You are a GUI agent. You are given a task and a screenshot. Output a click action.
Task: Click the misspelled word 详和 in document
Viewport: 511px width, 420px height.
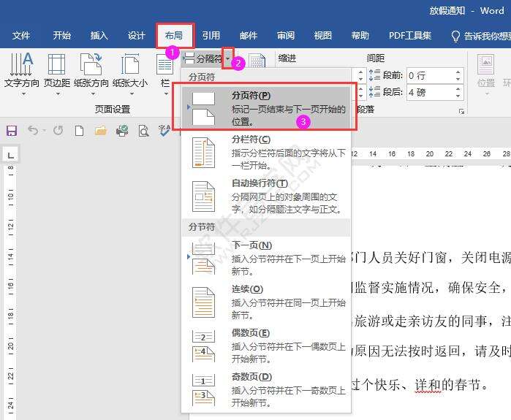(428, 385)
